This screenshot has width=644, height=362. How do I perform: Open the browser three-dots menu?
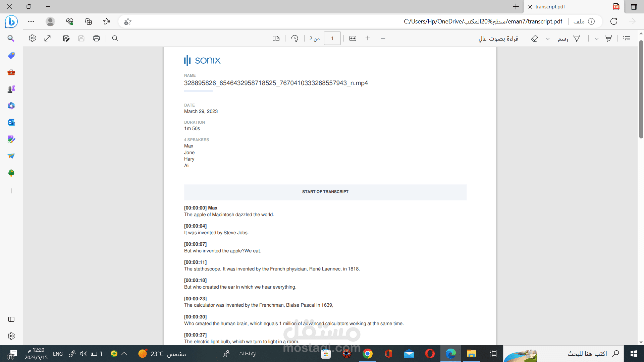pos(31,21)
